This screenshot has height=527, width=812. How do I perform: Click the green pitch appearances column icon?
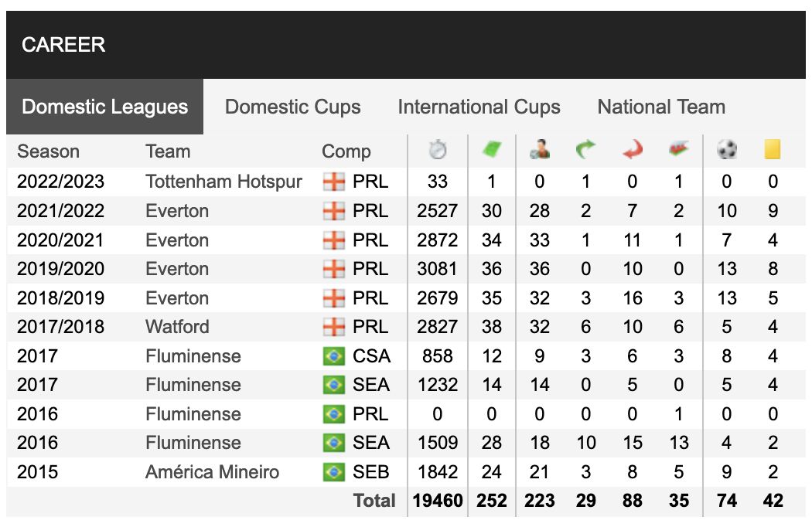coord(491,150)
